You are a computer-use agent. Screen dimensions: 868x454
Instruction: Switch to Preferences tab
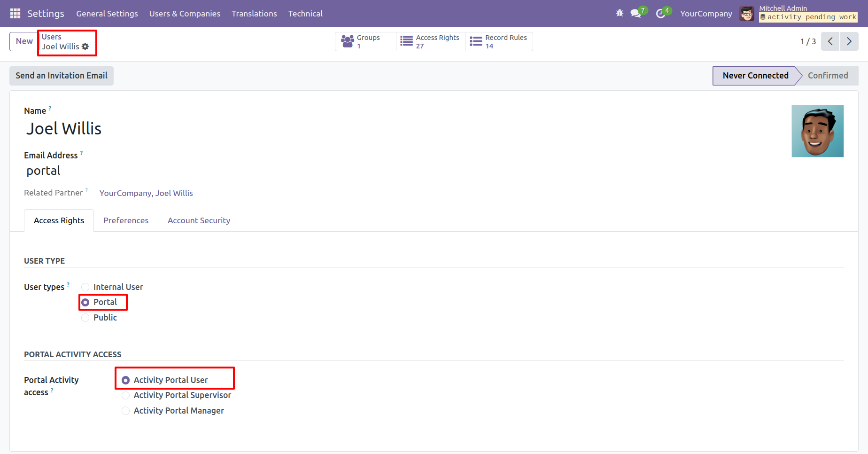point(126,220)
